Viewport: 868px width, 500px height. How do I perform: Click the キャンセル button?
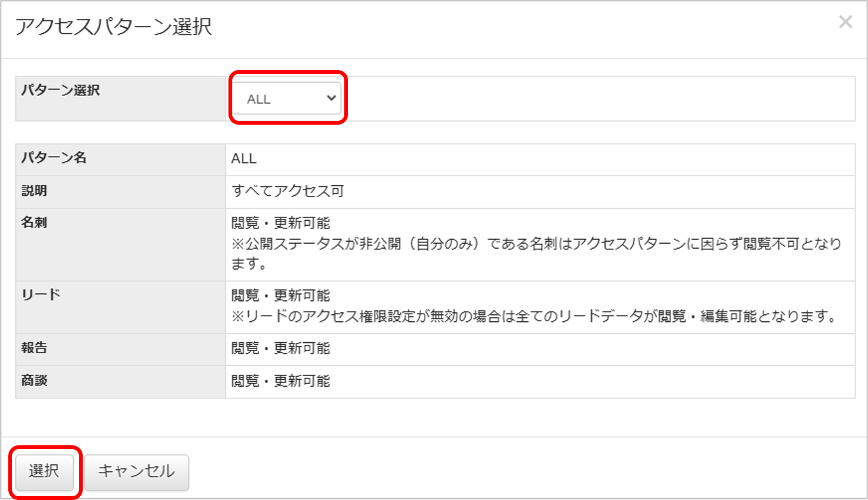click(x=136, y=472)
